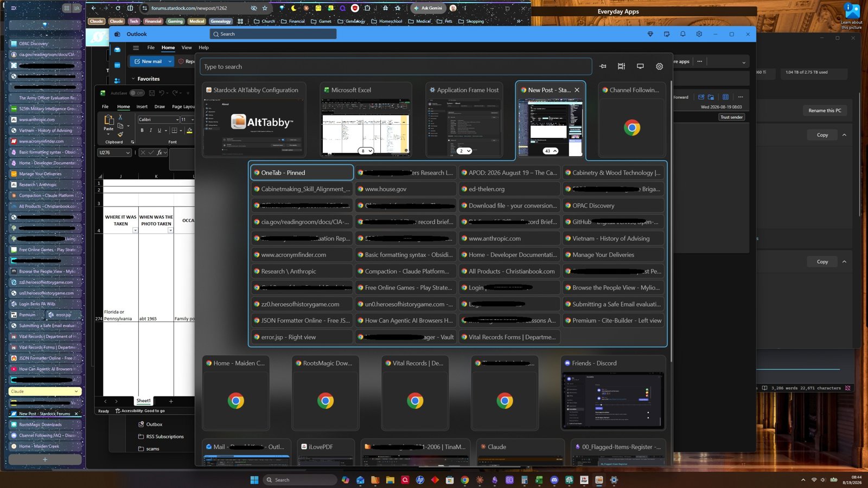This screenshot has width=868, height=488.
Task: Toggle Excel AutoSave switch
Action: [137, 93]
